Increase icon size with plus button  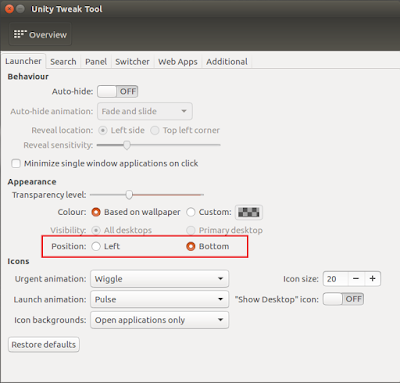click(373, 279)
